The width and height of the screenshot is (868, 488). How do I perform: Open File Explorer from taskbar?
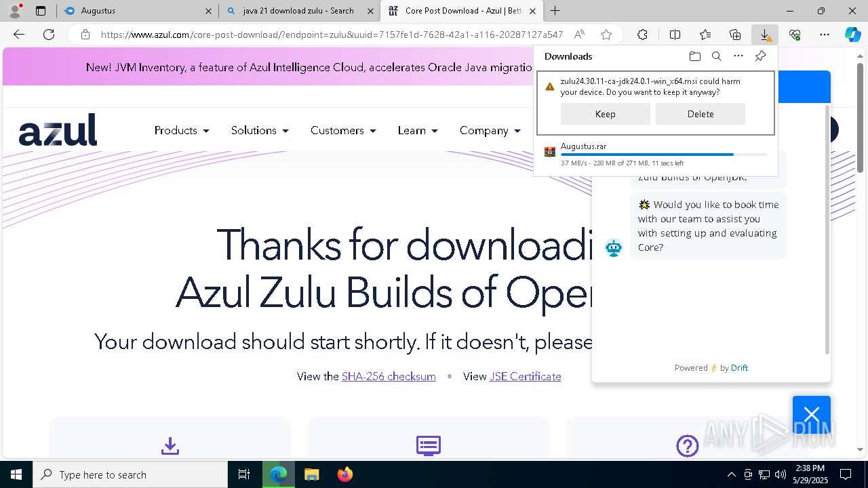click(x=311, y=474)
